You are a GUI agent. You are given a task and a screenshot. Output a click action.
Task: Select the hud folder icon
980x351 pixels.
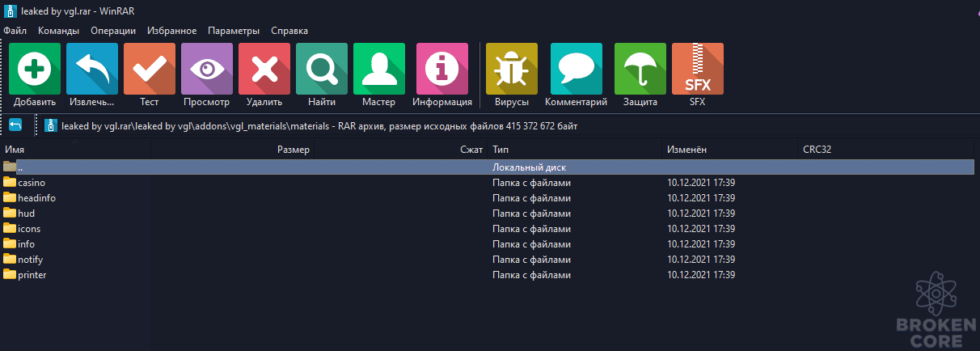pyautogui.click(x=10, y=213)
